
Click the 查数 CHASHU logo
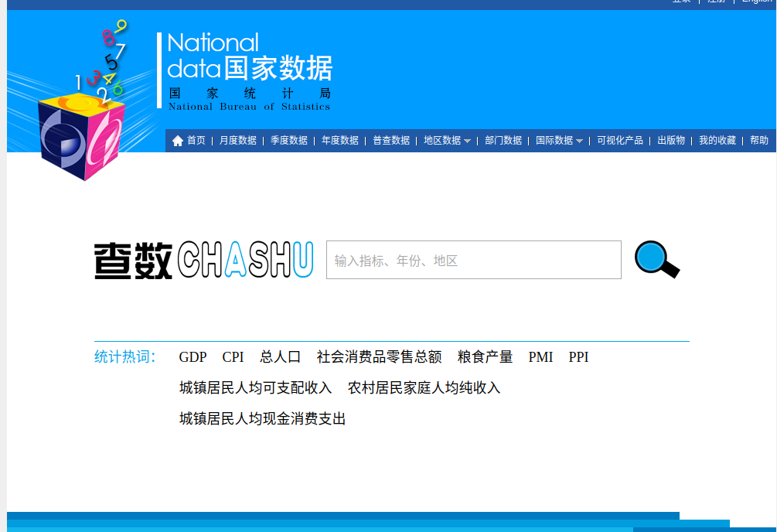[203, 260]
